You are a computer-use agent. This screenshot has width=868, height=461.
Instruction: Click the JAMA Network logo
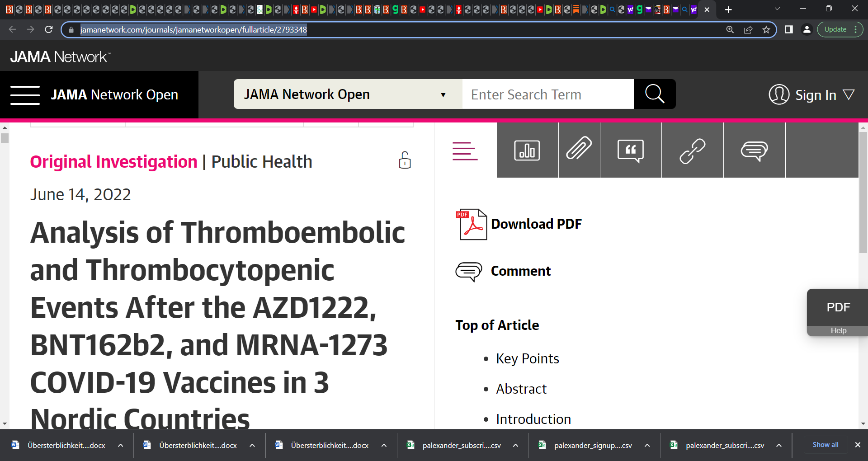click(60, 57)
